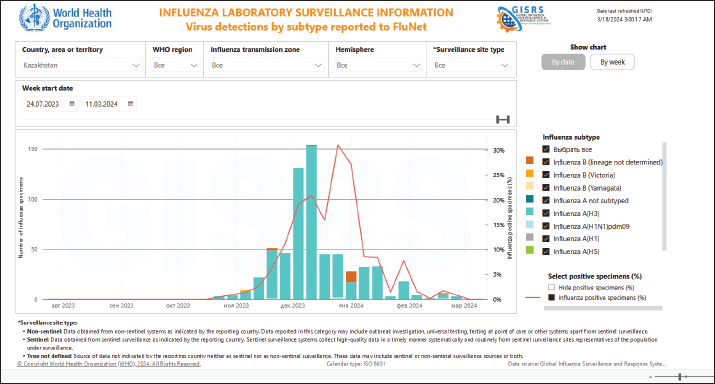Open calendar picker for end date 11.03.2024
The height and width of the screenshot is (384, 715).
(x=130, y=104)
